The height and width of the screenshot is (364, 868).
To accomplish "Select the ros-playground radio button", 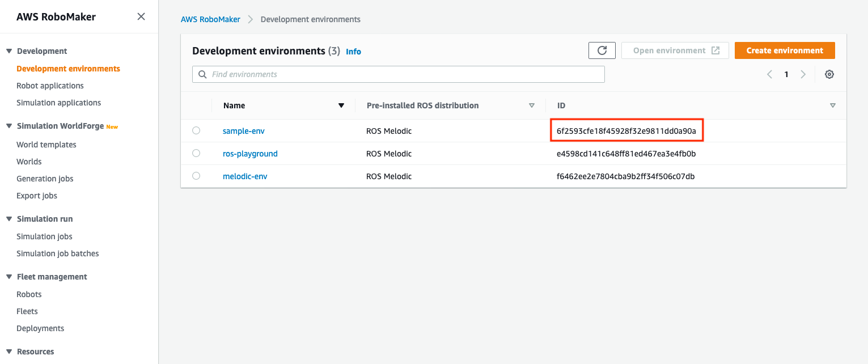I will [196, 153].
